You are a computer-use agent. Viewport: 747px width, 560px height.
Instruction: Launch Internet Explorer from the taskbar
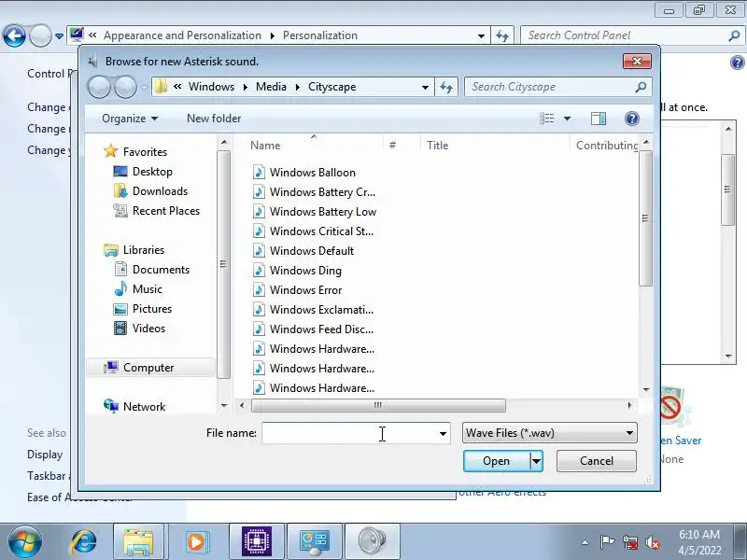coord(83,542)
